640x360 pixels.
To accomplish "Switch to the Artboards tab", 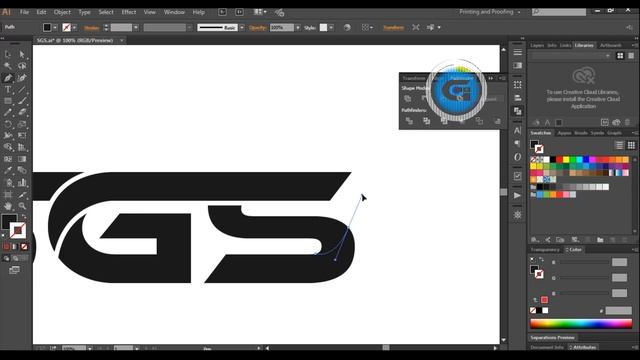I will coord(610,45).
